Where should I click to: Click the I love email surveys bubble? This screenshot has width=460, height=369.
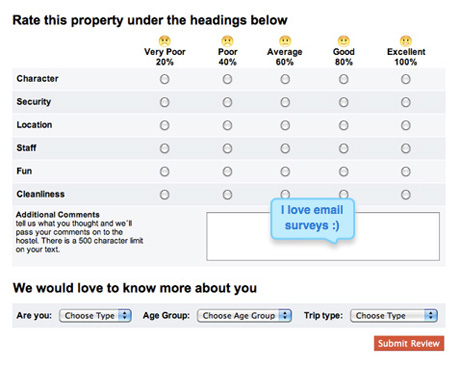coord(312,218)
